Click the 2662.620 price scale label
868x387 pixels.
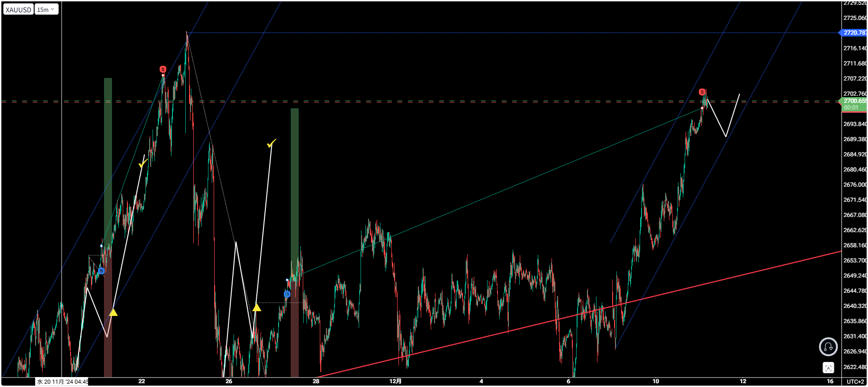(x=855, y=230)
